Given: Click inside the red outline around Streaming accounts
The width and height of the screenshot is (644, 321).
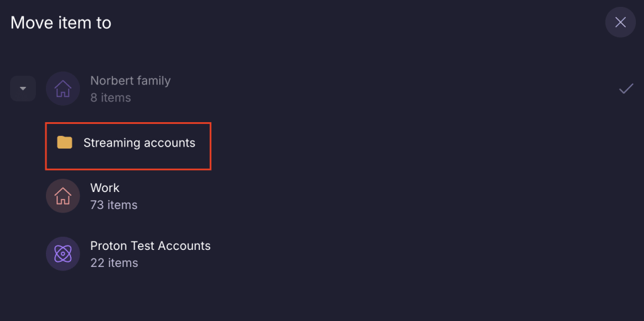Looking at the screenshot, I should tap(128, 146).
